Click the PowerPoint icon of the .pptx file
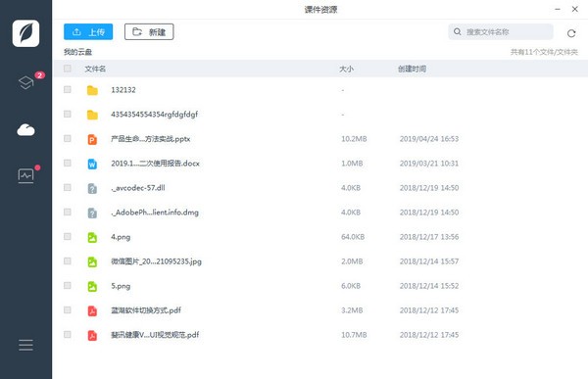 coord(92,139)
